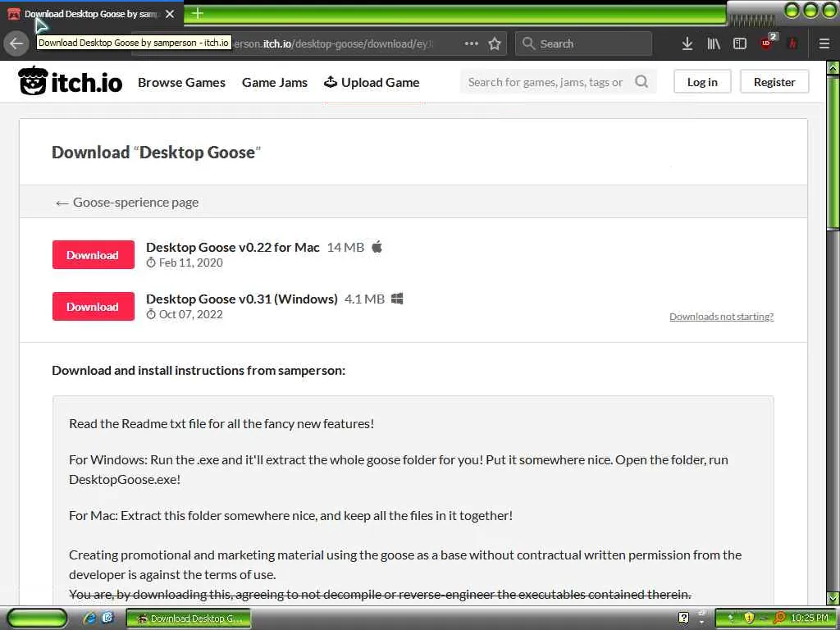840x630 pixels.
Task: Click the yellow security shield tray icon
Action: coord(749,618)
